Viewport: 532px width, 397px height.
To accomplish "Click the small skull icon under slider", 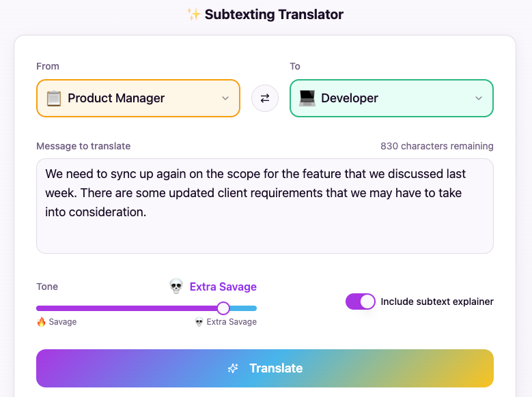I will coord(199,322).
